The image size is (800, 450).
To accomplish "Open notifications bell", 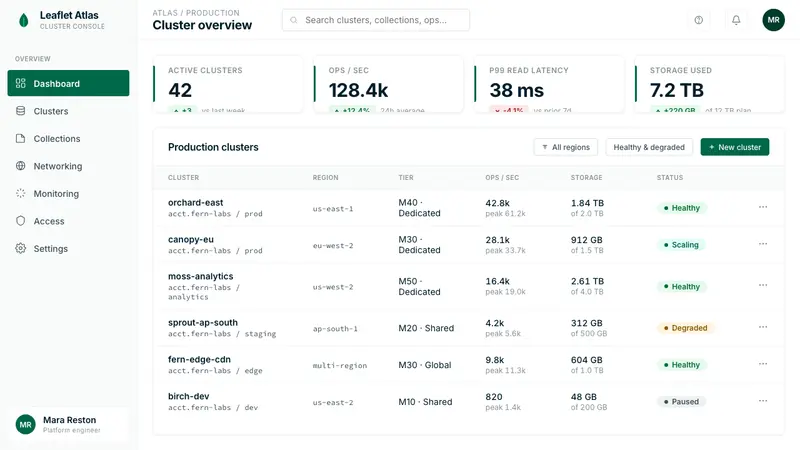I will pyautogui.click(x=736, y=20).
